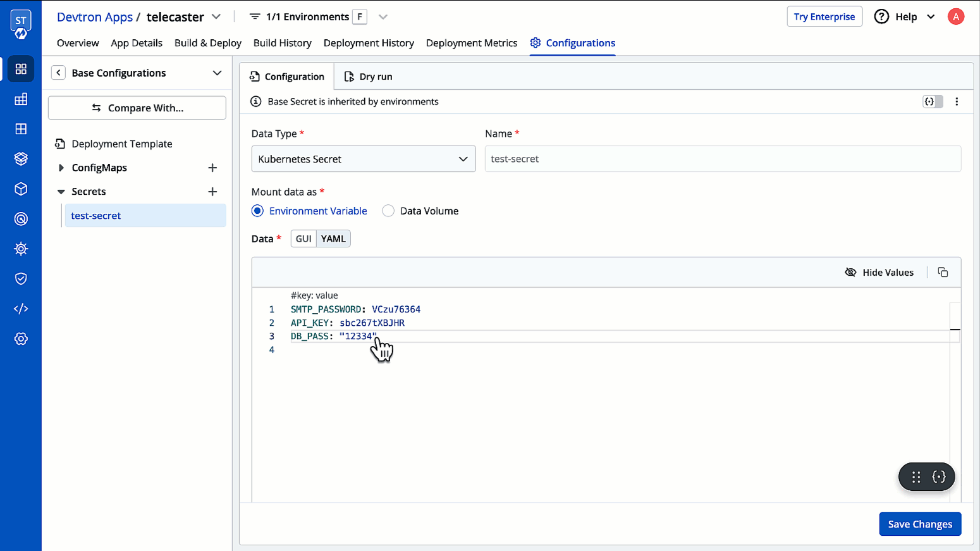
Task: Open the Base Configurations dropdown chevron
Action: tap(217, 73)
